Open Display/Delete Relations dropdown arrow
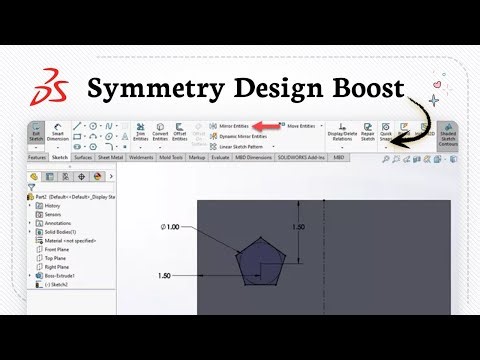Image resolution: width=480 pixels, height=360 pixels. tap(342, 147)
